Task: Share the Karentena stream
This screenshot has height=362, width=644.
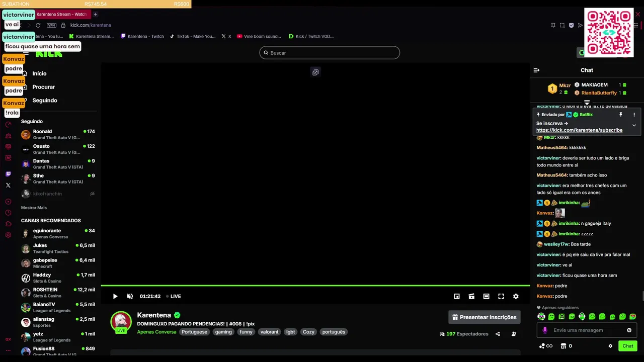Action: (498, 334)
